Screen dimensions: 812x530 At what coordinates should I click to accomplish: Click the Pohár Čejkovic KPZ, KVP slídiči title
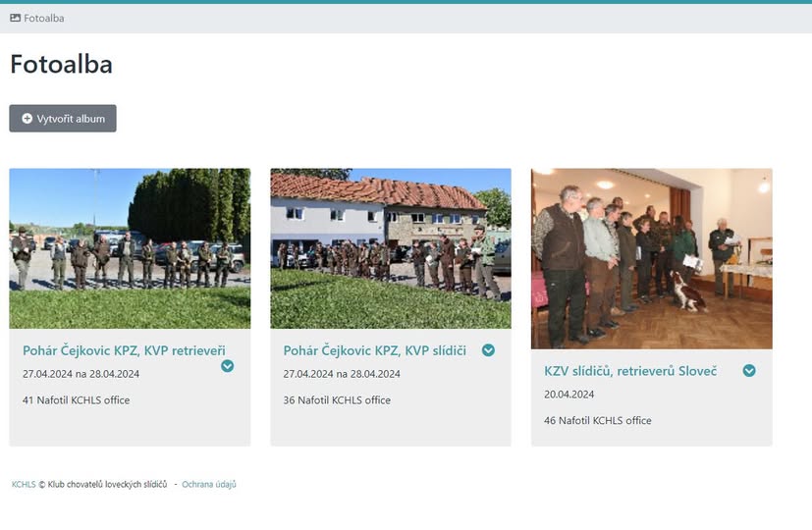click(x=374, y=350)
